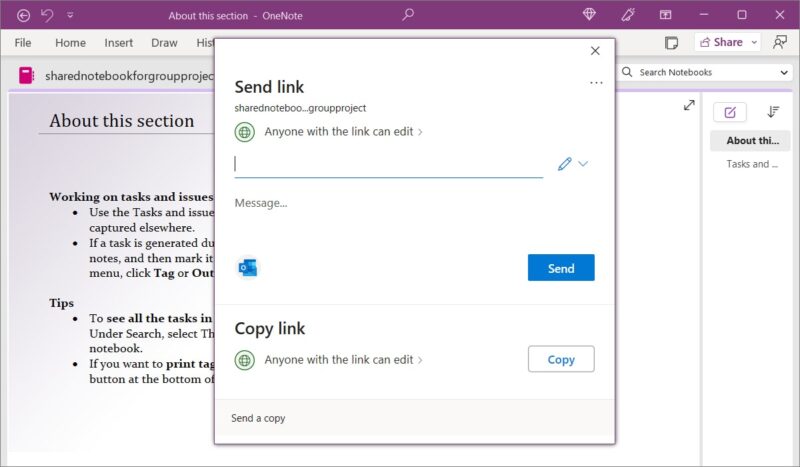
Task: Change 'Anyone with the link can edit' under Send link
Action: point(343,132)
